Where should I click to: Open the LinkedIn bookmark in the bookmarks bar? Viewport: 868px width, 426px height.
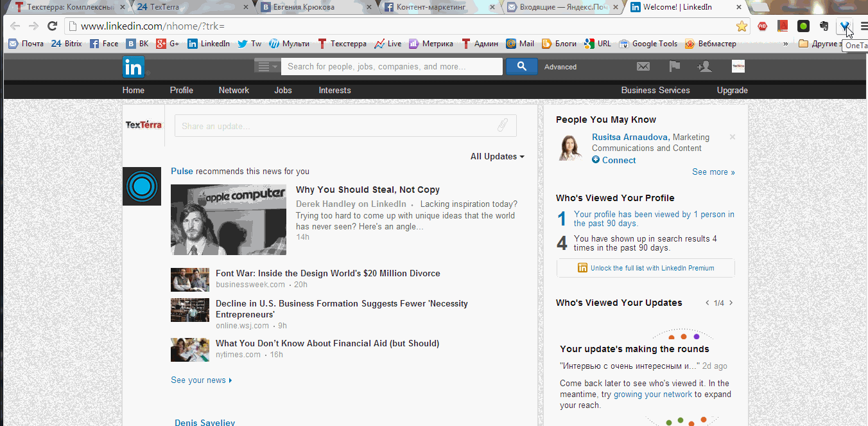coord(209,44)
